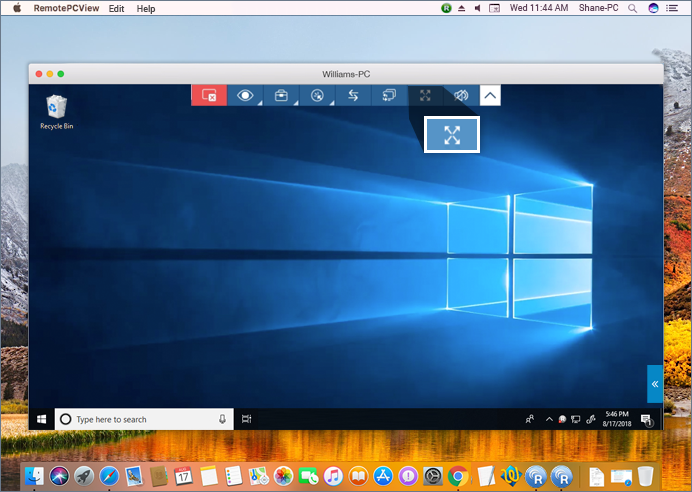Viewport: 692px width, 492px height.
Task: Click the full-screen icon in toolbar
Action: click(x=425, y=96)
